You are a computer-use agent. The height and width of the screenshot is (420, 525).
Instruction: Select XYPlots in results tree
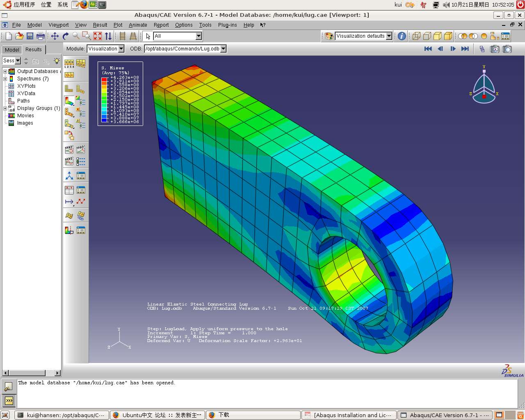(26, 86)
